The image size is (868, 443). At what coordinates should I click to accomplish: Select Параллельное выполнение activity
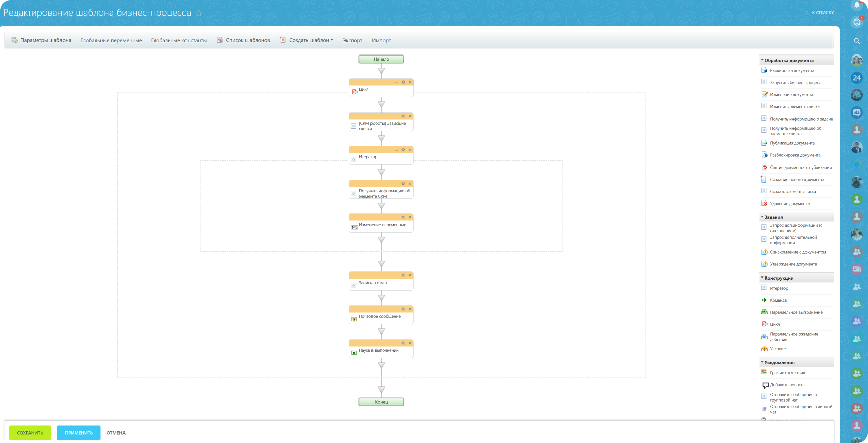coord(796,312)
